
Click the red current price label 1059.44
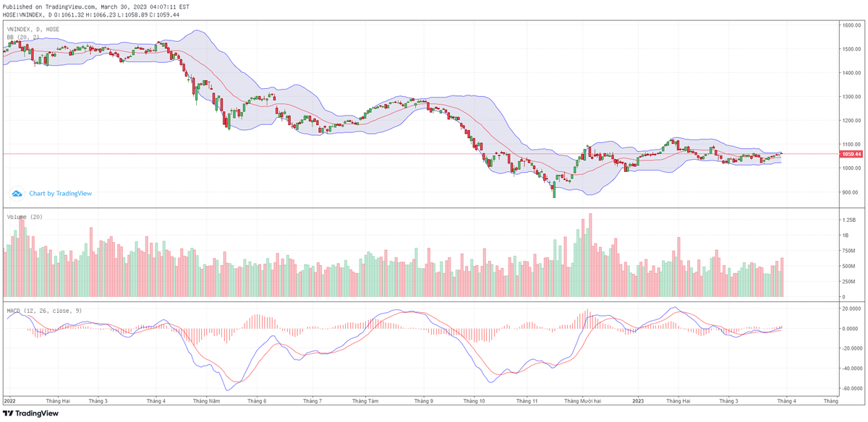click(851, 154)
